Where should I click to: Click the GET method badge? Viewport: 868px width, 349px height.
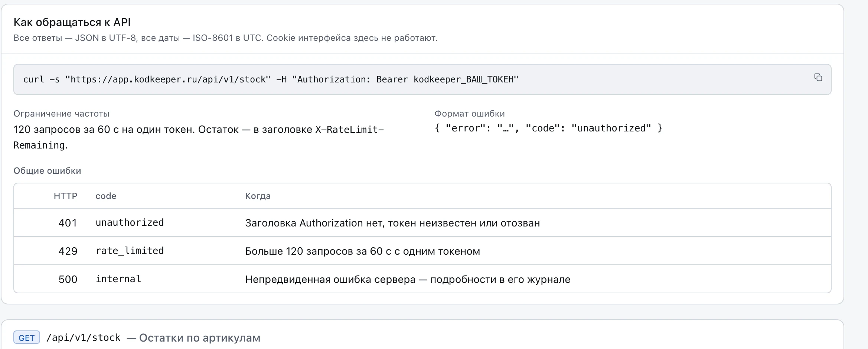click(x=27, y=337)
